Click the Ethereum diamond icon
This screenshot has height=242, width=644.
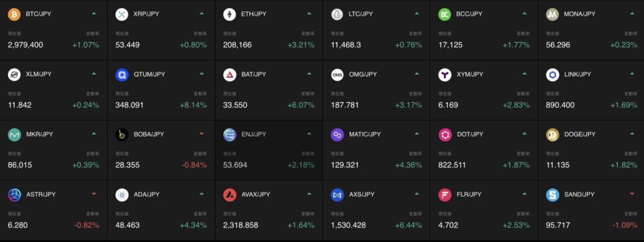(230, 14)
